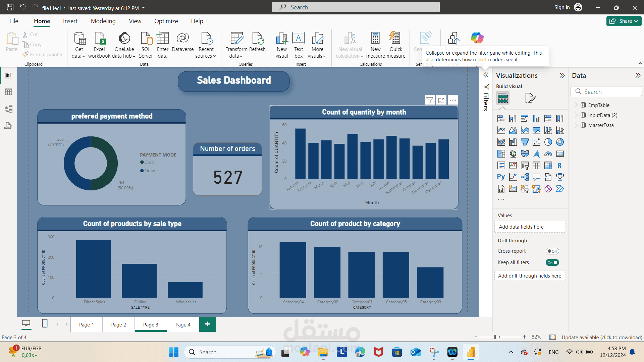
Task: Expand the EmpTable table
Action: (x=576, y=105)
